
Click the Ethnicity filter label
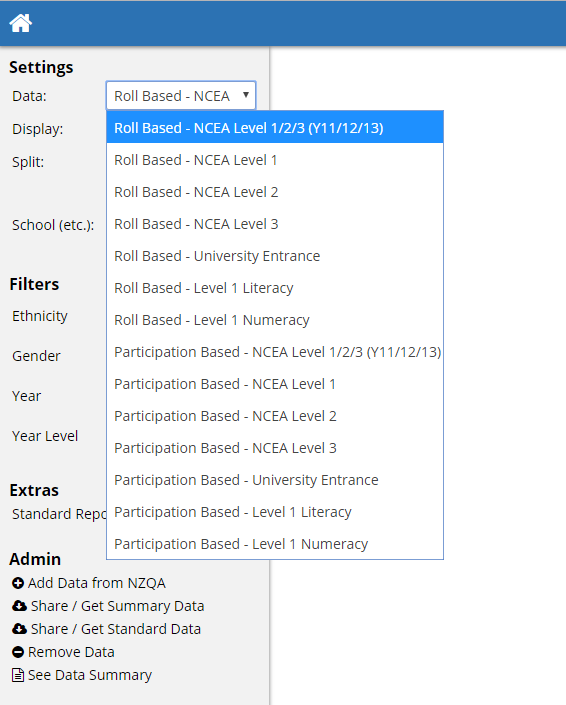[x=40, y=316]
